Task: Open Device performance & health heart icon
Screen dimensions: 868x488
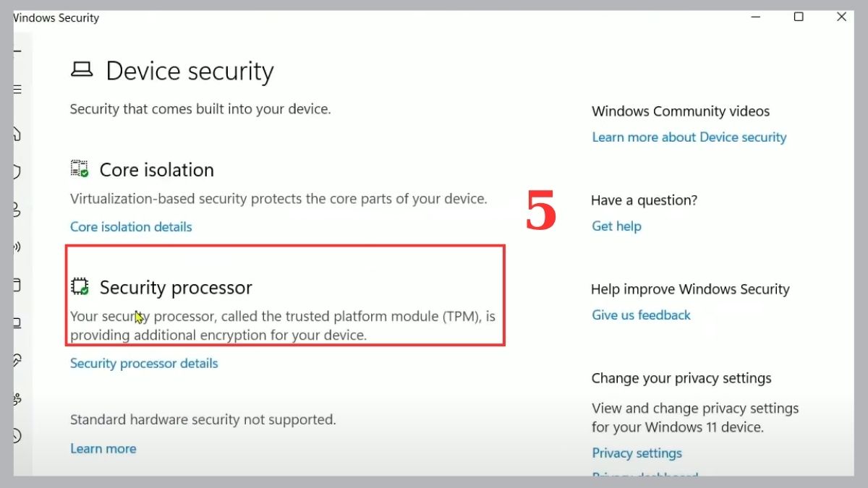Action: click(x=17, y=359)
